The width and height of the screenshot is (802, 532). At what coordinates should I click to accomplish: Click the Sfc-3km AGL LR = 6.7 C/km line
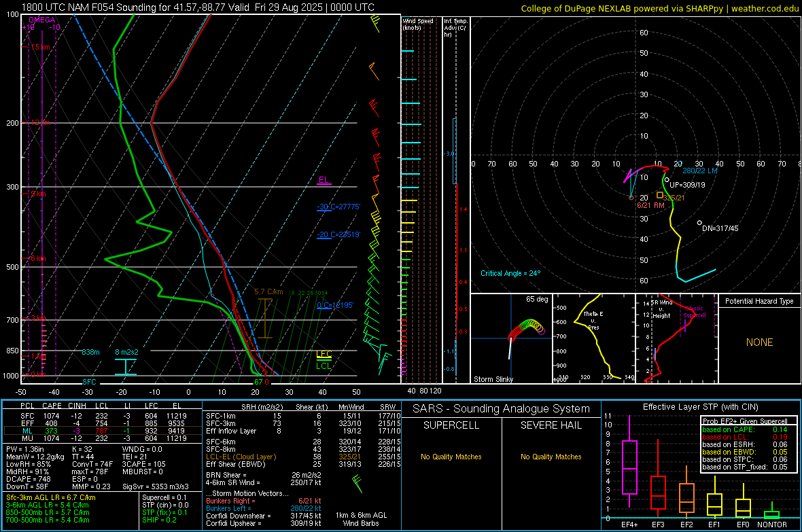(x=51, y=497)
